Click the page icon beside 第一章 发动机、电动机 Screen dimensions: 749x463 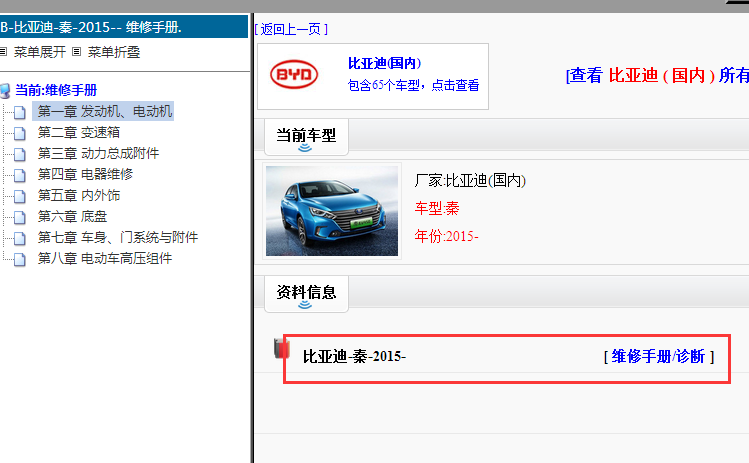point(20,112)
